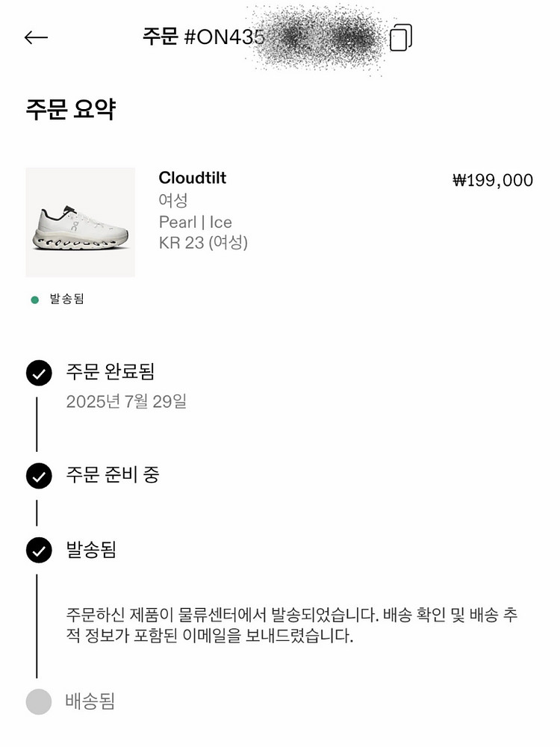Select the 발송됨 timeline step heading
The height and width of the screenshot is (747, 560).
coord(91,551)
